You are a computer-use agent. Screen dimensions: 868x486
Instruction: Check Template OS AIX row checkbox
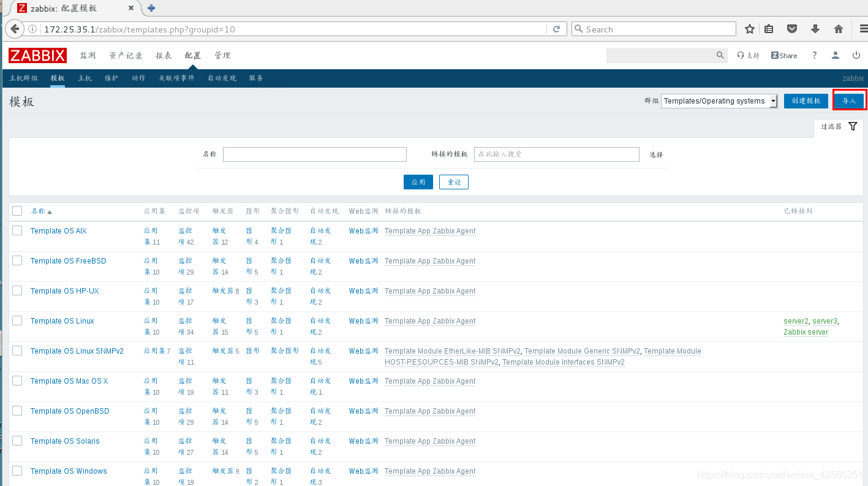coord(17,230)
